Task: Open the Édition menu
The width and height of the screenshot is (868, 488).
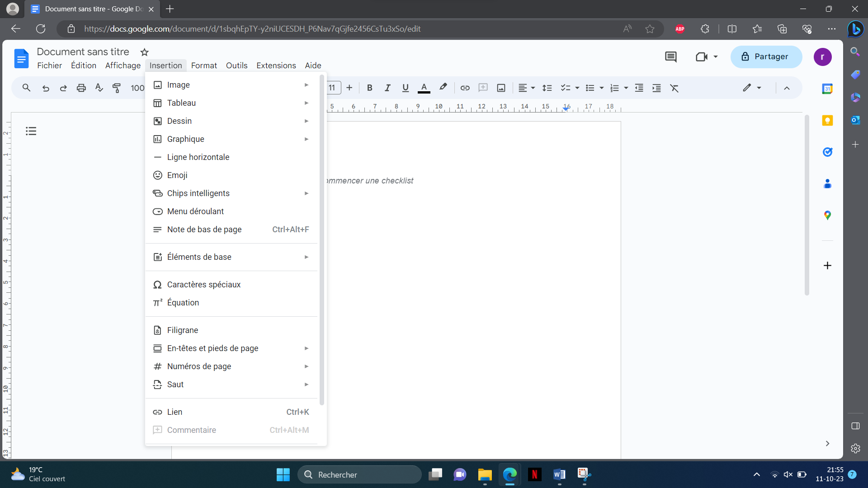Action: pos(84,66)
